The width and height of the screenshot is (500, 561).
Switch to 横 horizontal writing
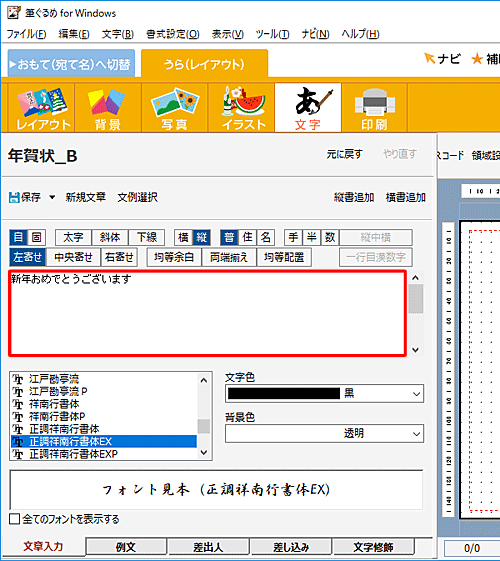coord(183,237)
